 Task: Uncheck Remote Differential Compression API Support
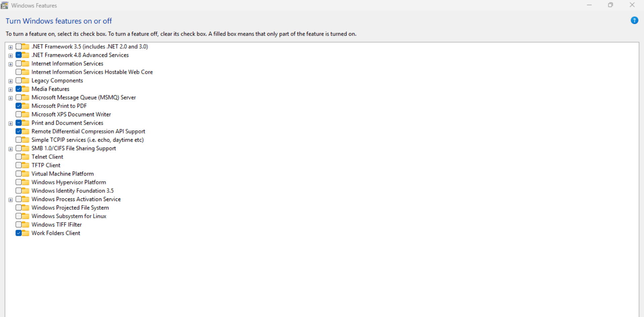[x=18, y=131]
